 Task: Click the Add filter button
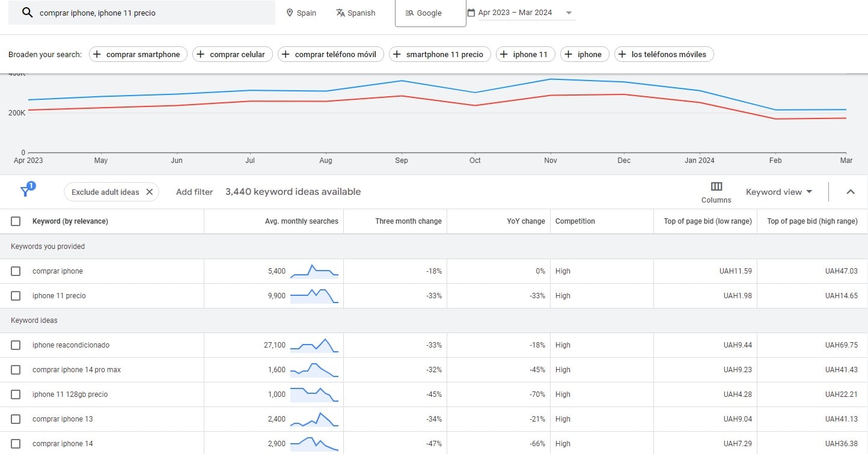coord(195,192)
